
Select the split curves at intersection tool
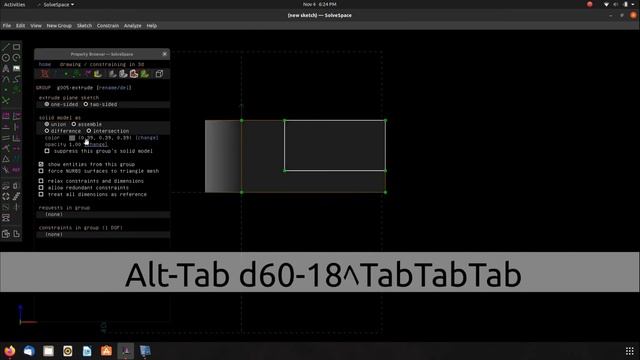[6, 100]
